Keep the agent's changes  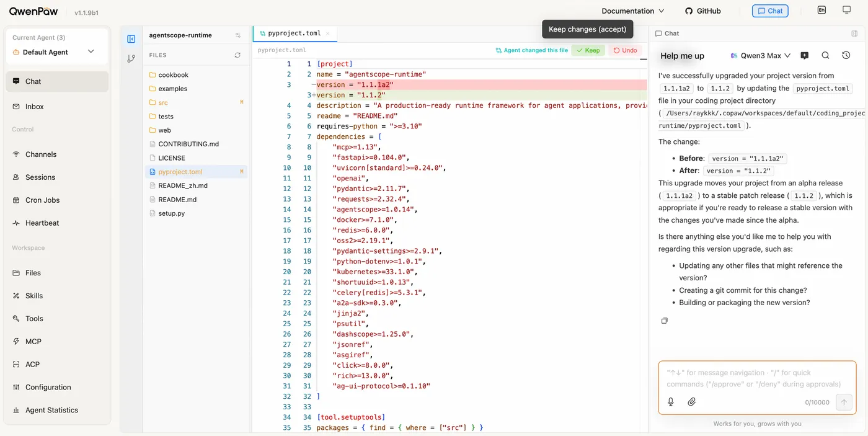tap(588, 50)
